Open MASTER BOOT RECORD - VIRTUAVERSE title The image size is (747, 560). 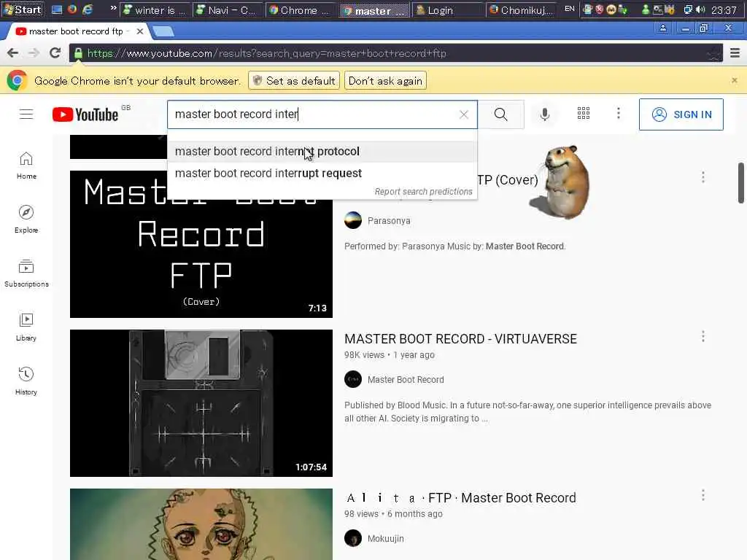pyautogui.click(x=460, y=339)
